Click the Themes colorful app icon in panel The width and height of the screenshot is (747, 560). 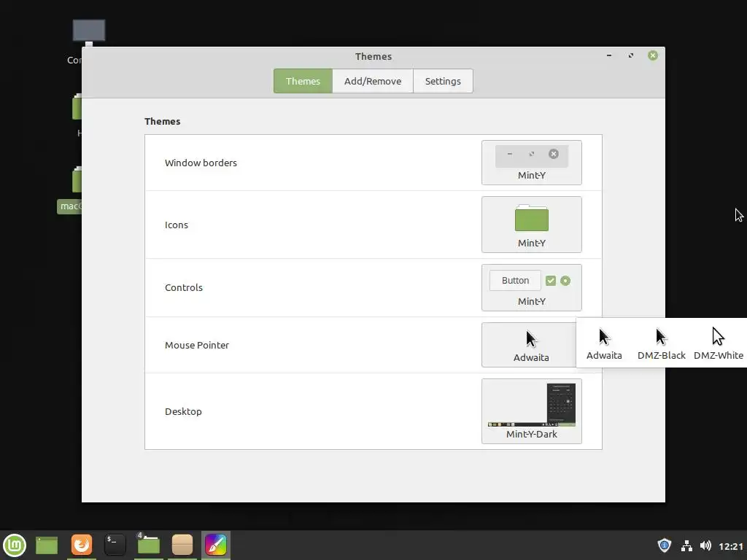(x=216, y=544)
